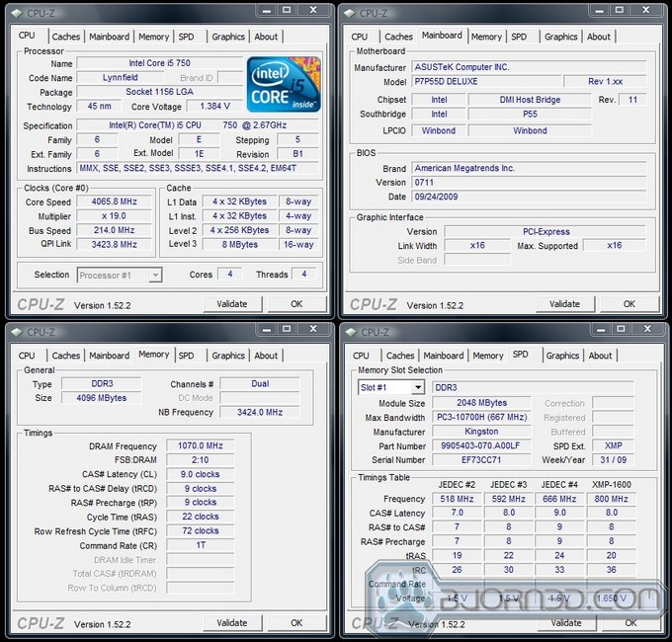Click the Intel Core i5 logo in CPU window
The width and height of the screenshot is (672, 642).
(x=284, y=84)
